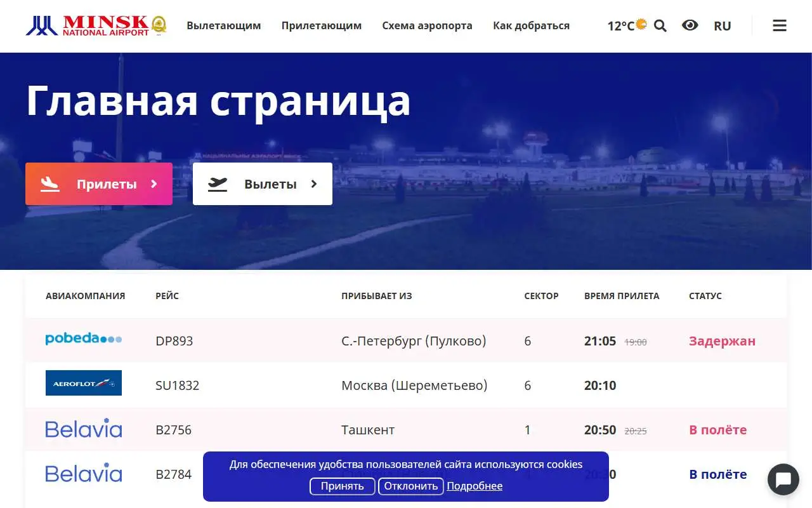
Task: Click sector 6 in the DP893 row
Action: click(528, 341)
